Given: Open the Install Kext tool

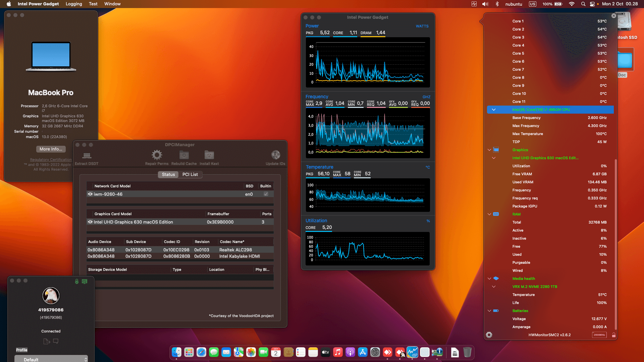Looking at the screenshot, I should coord(209,156).
